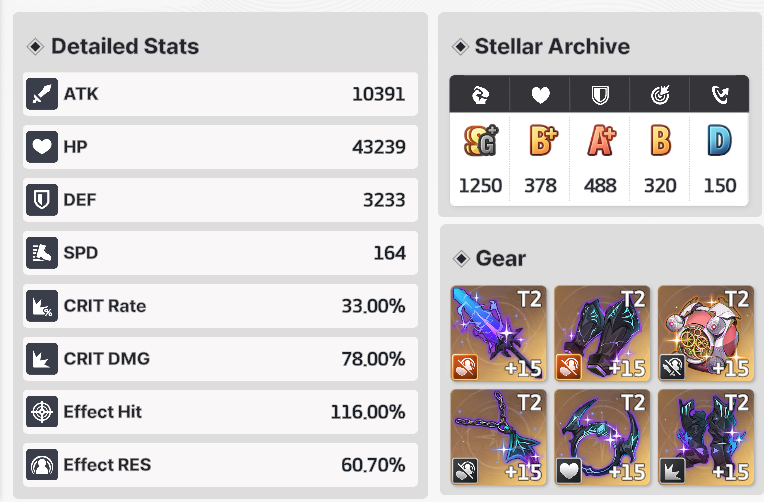Open the T2 sword weapon gear slot
Viewport: 764px width, 502px height.
(498, 333)
